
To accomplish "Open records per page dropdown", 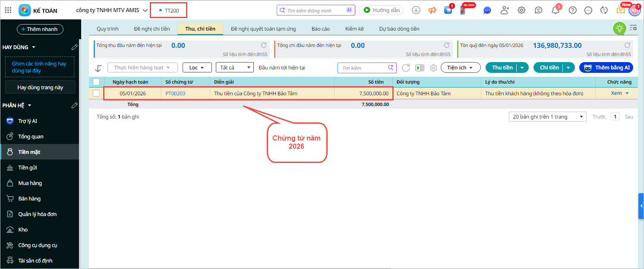I will [x=547, y=117].
